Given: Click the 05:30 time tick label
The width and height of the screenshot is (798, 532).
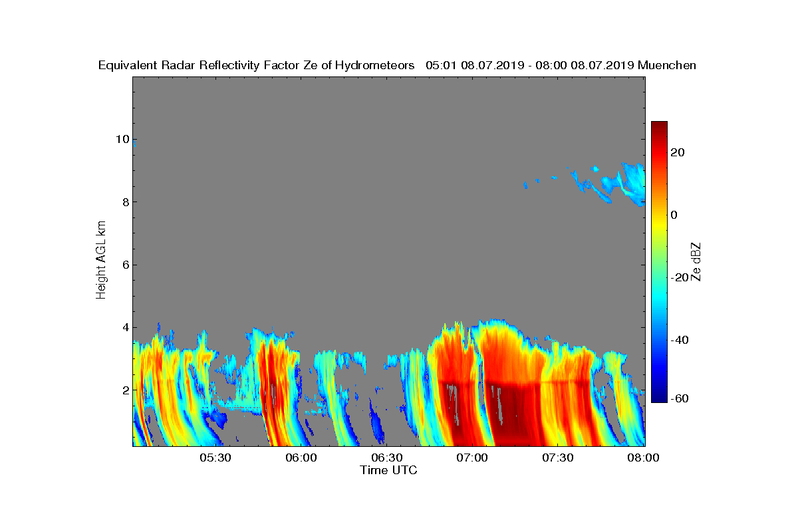Looking at the screenshot, I should 215,458.
